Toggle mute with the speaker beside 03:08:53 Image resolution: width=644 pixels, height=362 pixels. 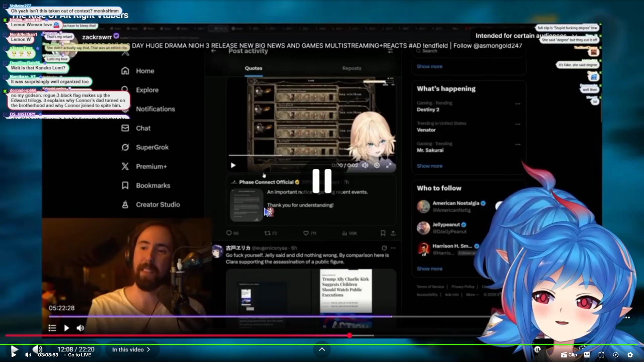pyautogui.click(x=28, y=355)
